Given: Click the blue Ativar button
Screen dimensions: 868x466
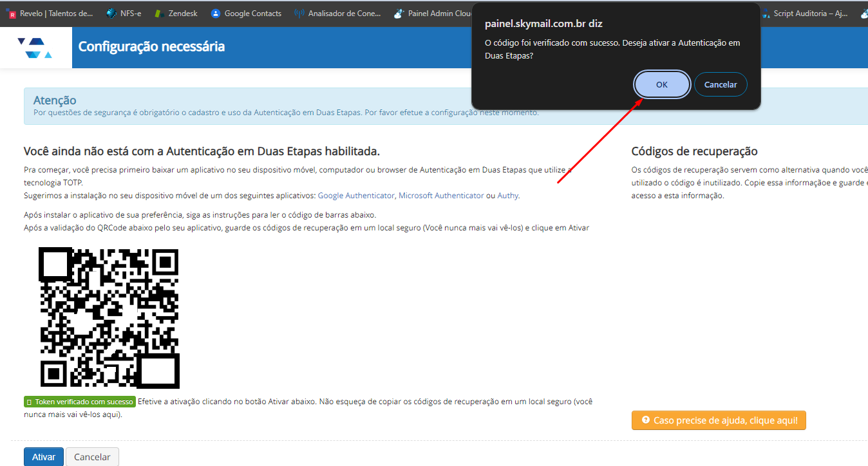Looking at the screenshot, I should [44, 457].
